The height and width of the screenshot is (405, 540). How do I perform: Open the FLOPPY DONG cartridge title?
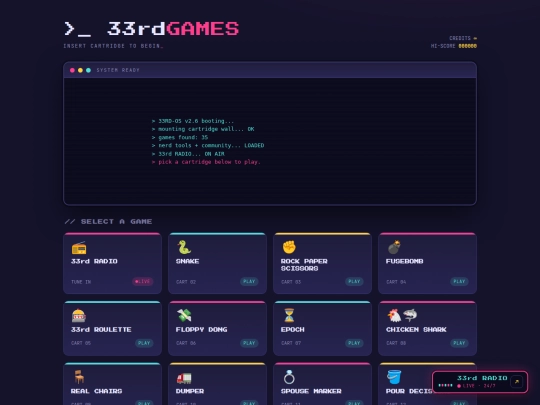pyautogui.click(x=201, y=329)
